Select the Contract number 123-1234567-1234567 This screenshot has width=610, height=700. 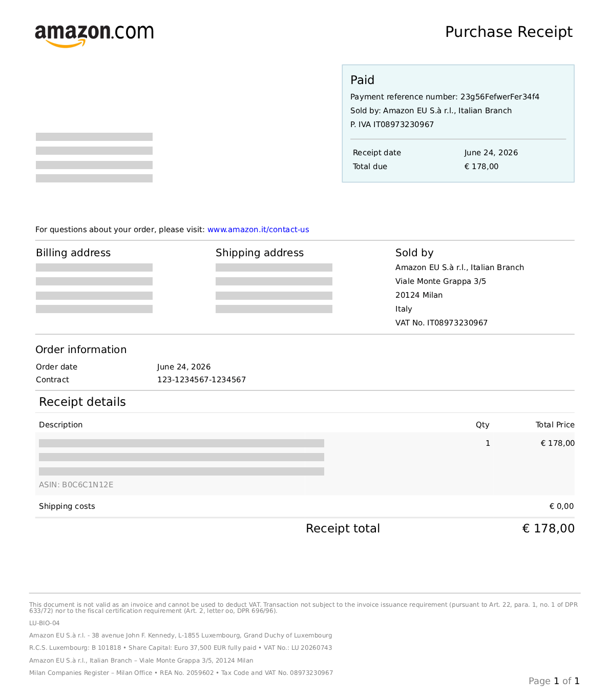click(201, 380)
